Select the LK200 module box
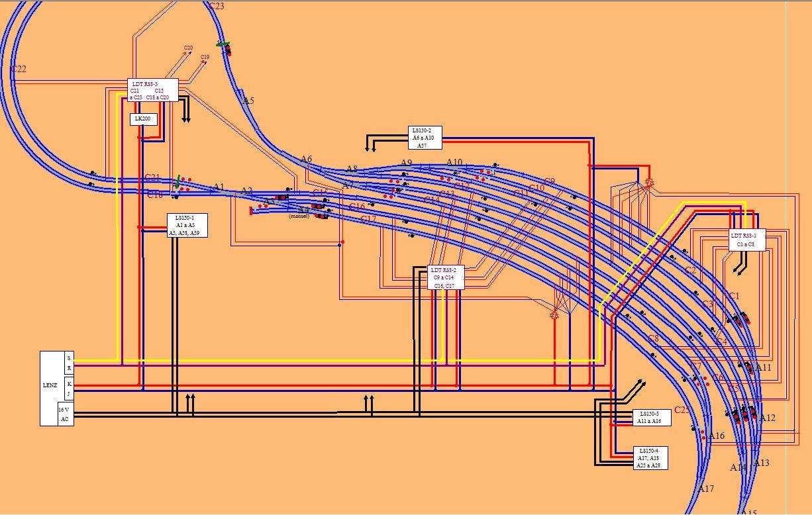The width and height of the screenshot is (812, 515). 142,119
